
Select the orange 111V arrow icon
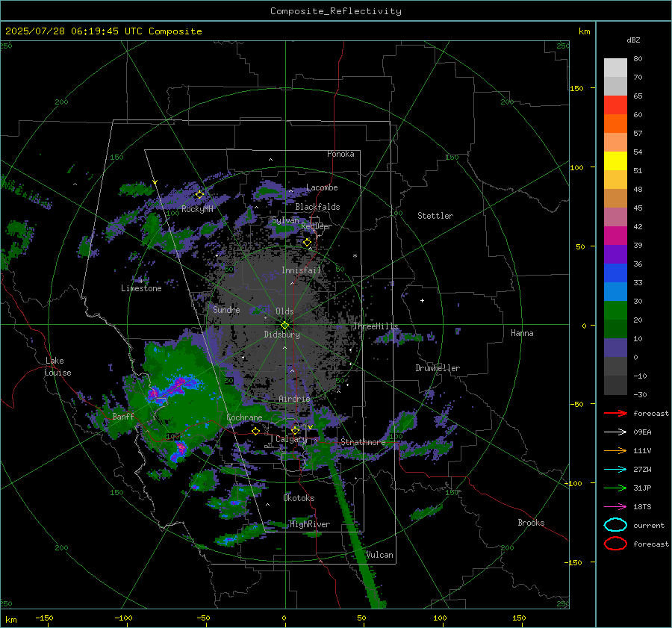click(x=615, y=450)
